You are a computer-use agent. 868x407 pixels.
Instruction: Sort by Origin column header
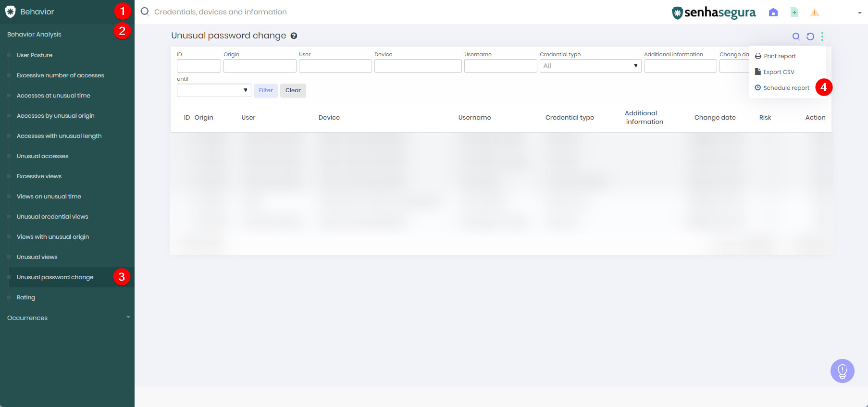204,117
